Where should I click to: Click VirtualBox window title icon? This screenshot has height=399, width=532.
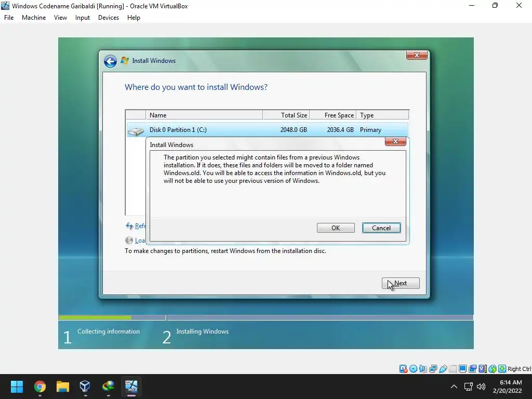pos(5,6)
